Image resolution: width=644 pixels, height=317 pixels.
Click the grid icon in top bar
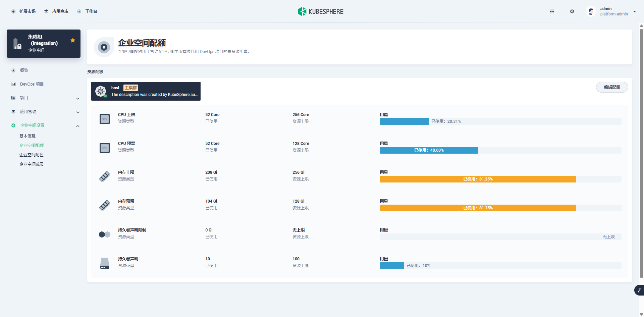pos(552,11)
